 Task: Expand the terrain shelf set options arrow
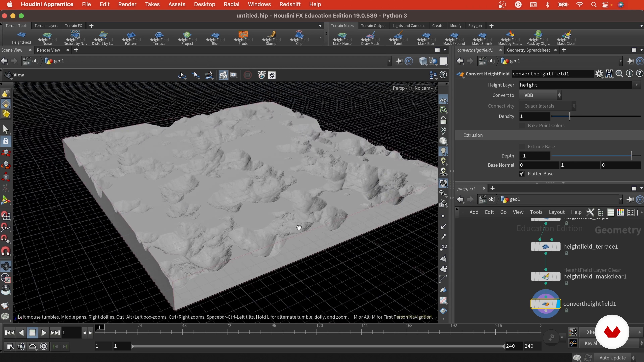320,26
